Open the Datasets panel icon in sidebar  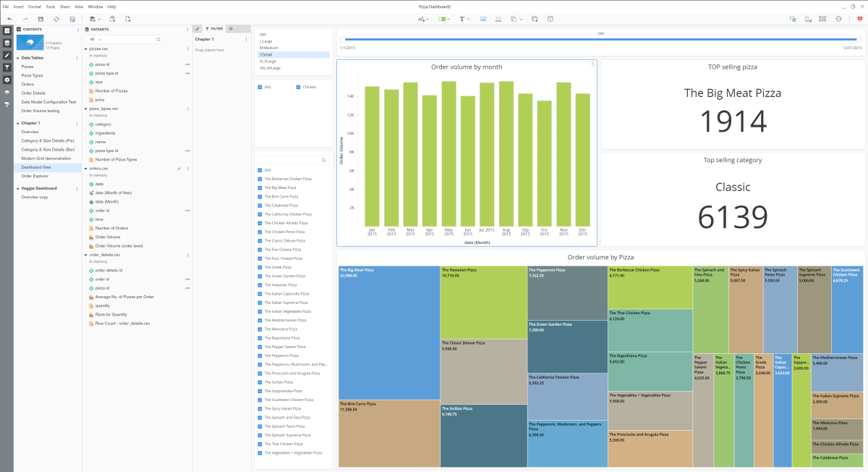[6, 43]
